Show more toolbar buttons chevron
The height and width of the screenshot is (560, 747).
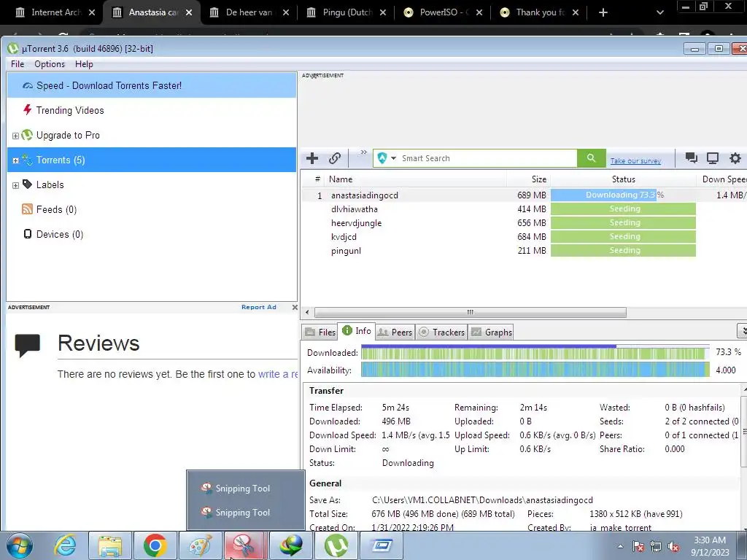click(363, 152)
